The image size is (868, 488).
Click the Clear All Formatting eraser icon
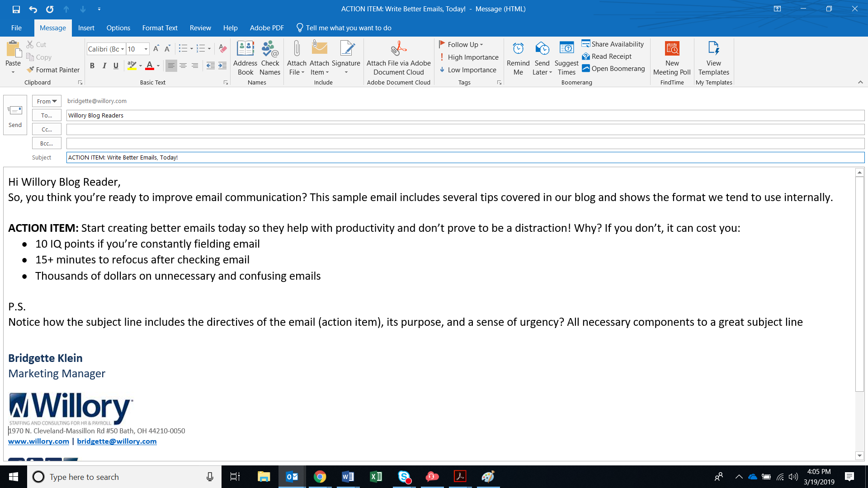[222, 49]
